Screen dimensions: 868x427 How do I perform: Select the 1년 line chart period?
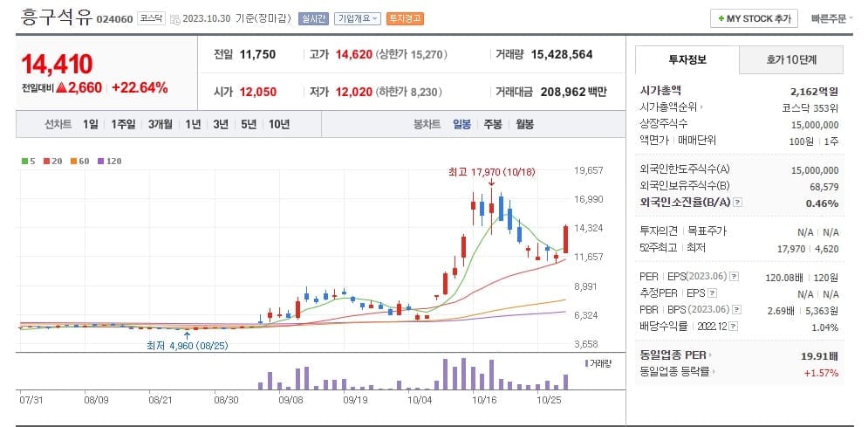[193, 124]
